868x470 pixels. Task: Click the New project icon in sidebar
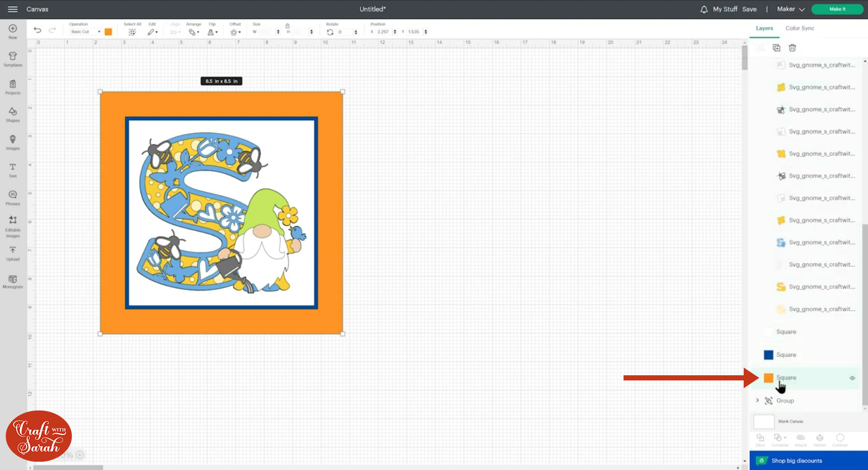13,31
